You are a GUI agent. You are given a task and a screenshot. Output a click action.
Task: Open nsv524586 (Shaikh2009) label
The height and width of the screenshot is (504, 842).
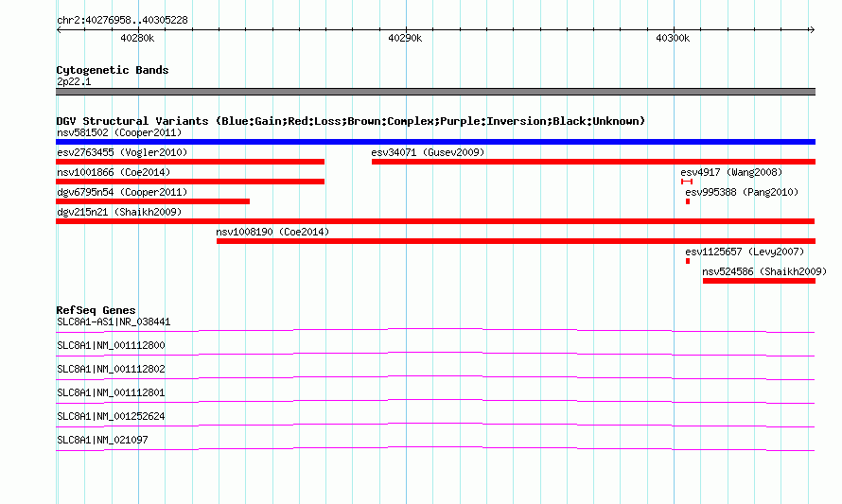point(764,271)
